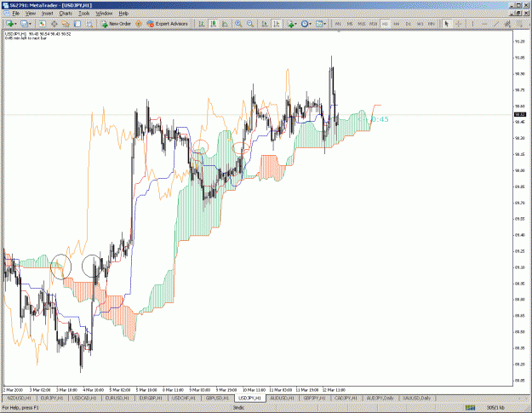This screenshot has height=413, width=532.
Task: Open the Templates icon
Action: coord(319,24)
